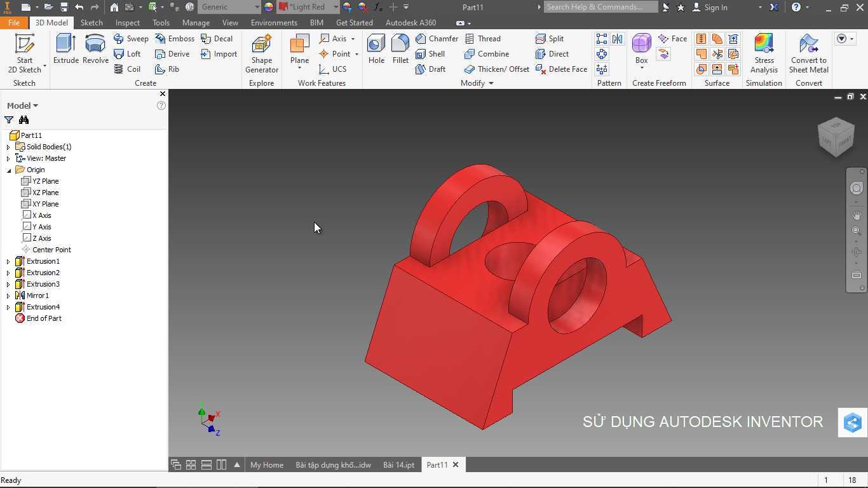Choose the Shell command
The height and width of the screenshot is (488, 868).
(430, 54)
